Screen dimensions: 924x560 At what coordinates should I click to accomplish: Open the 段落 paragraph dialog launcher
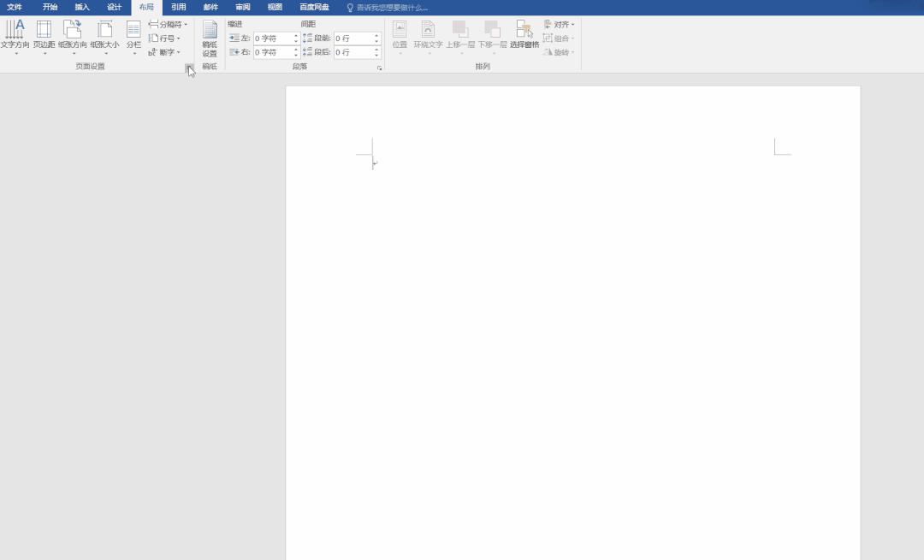[x=379, y=68]
